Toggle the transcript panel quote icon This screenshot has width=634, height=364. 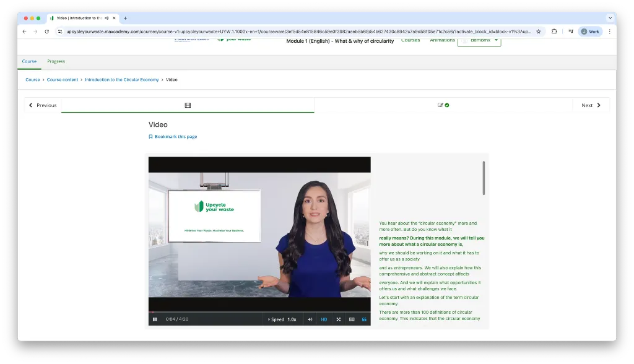[x=364, y=319]
